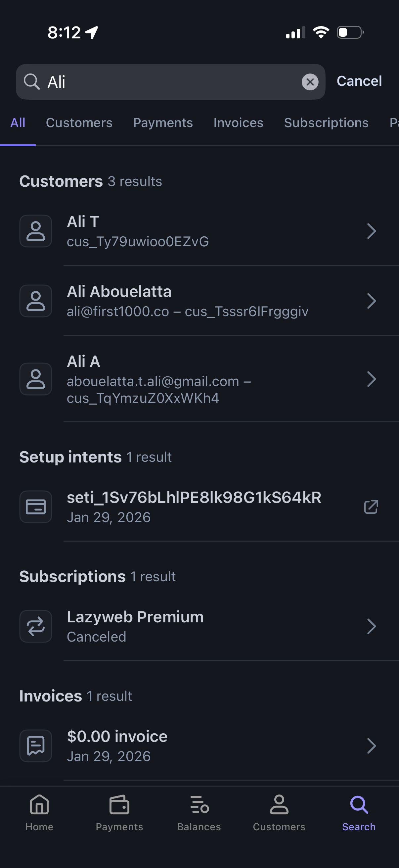
Task: Tap the Lazyweb Premium subscription icon
Action: click(36, 626)
